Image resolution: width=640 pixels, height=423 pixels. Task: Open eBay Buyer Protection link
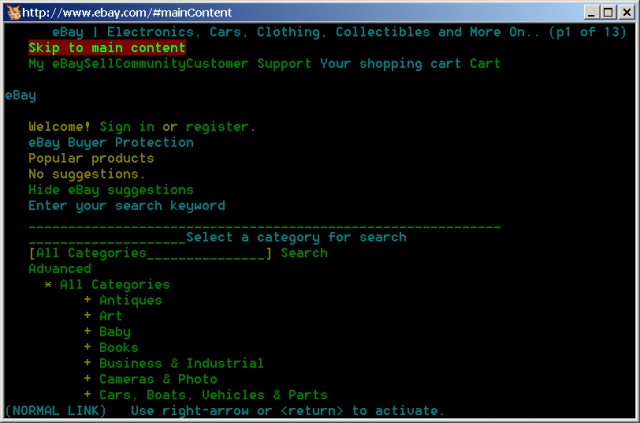pos(111,143)
